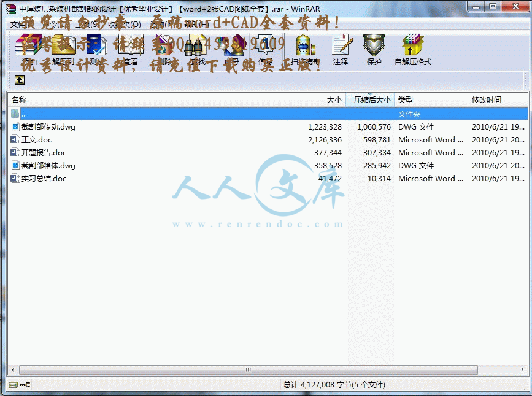Go up one folder level icon
The width and height of the screenshot is (532, 396).
point(20,80)
